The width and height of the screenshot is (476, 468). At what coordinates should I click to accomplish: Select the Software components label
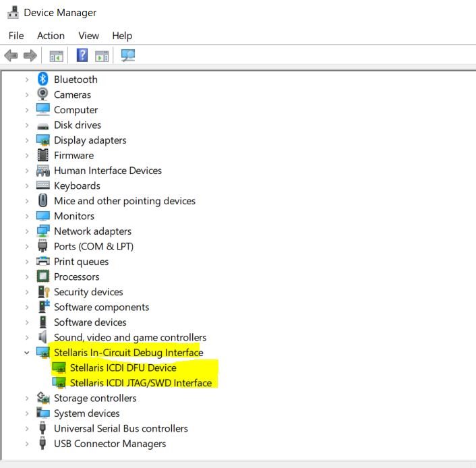[101, 307]
